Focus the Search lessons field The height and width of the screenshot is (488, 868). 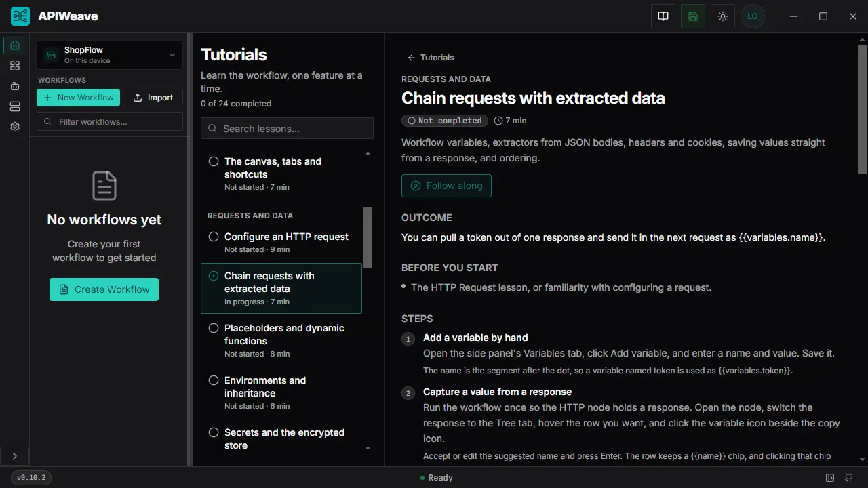tap(287, 128)
